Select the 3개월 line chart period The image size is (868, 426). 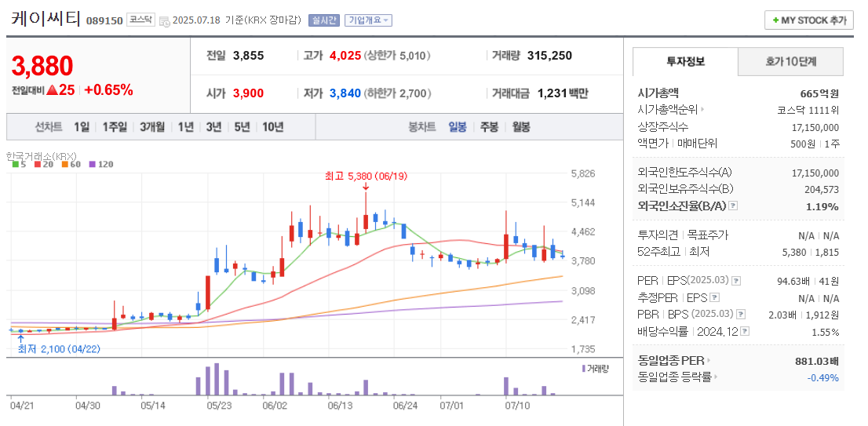click(x=152, y=126)
